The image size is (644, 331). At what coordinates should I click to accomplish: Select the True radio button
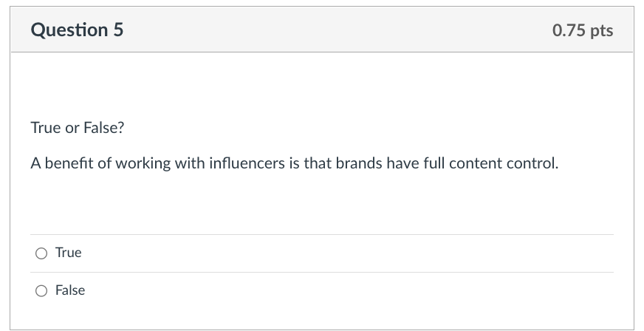[x=41, y=253]
